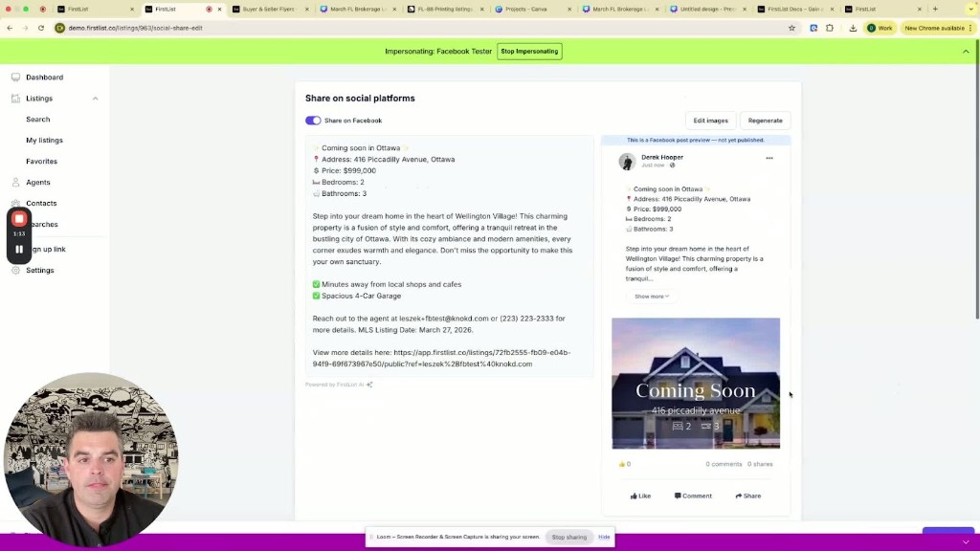Stop the Loom recording with the red button
Image resolution: width=980 pixels, height=551 pixels.
18,218
